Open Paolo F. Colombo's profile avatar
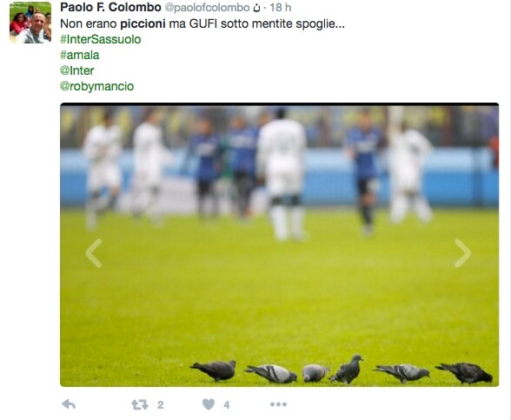Screen dimensions: 511x420 30,23
